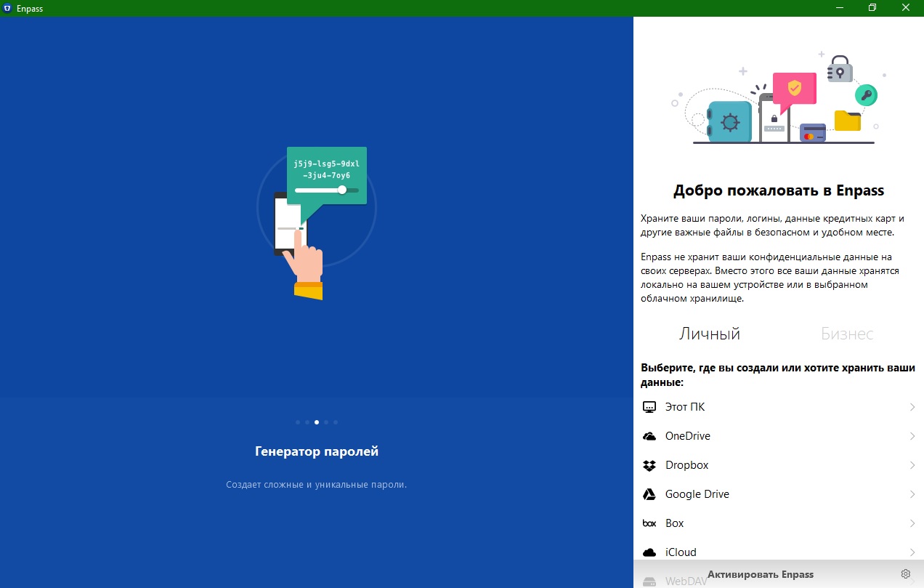Switch to the Бизнес tab
The height and width of the screenshot is (588, 924).
click(847, 334)
